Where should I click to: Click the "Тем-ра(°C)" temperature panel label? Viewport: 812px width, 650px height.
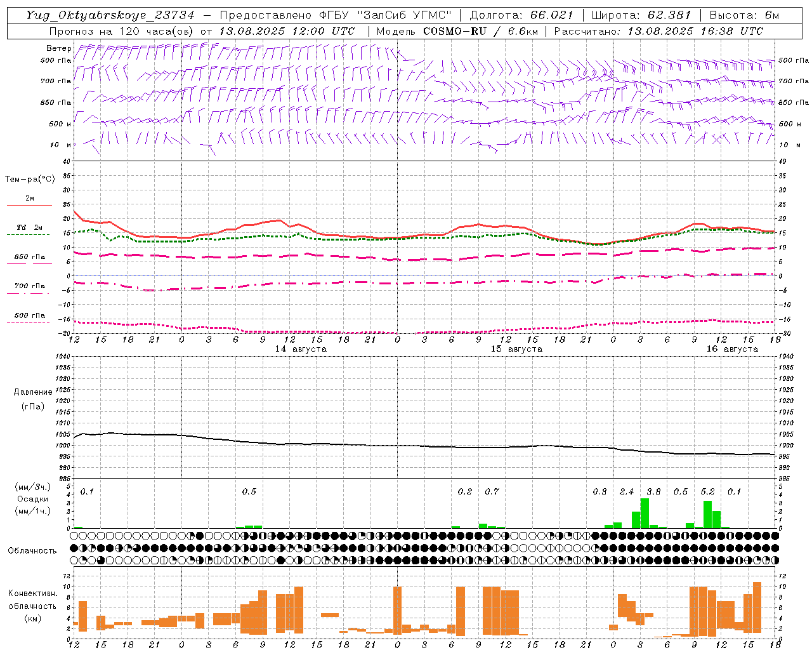coord(30,180)
